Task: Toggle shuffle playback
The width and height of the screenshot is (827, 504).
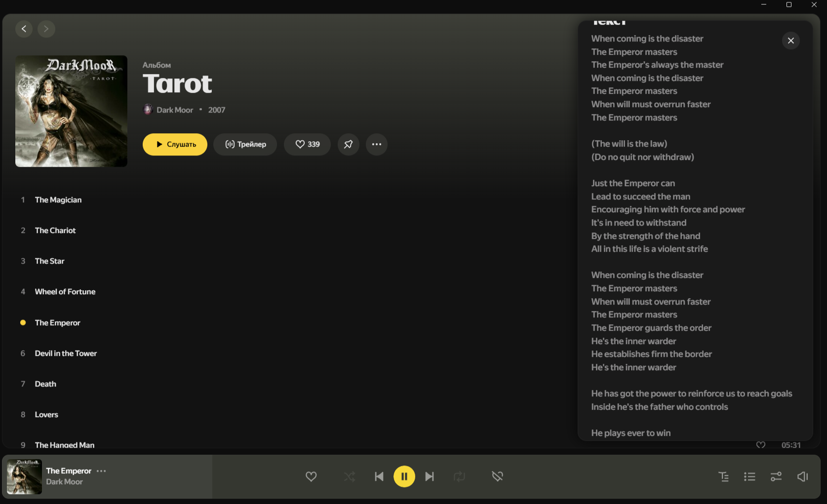Action: [350, 476]
